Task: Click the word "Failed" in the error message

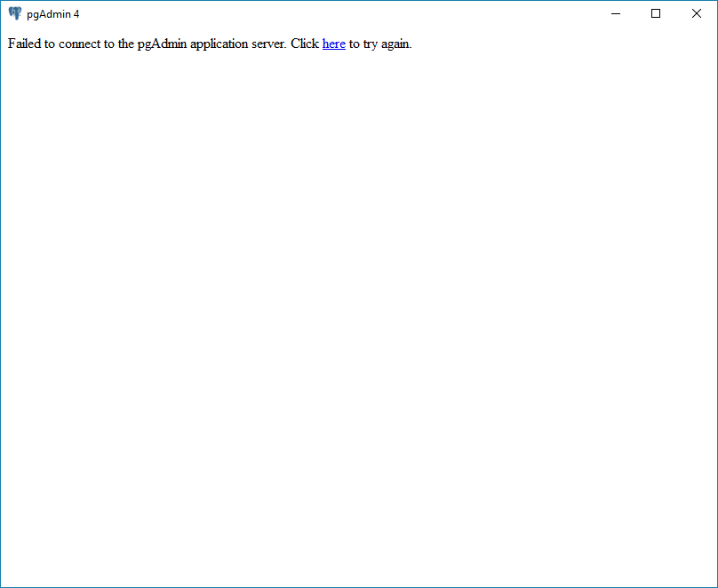Action: [24, 44]
